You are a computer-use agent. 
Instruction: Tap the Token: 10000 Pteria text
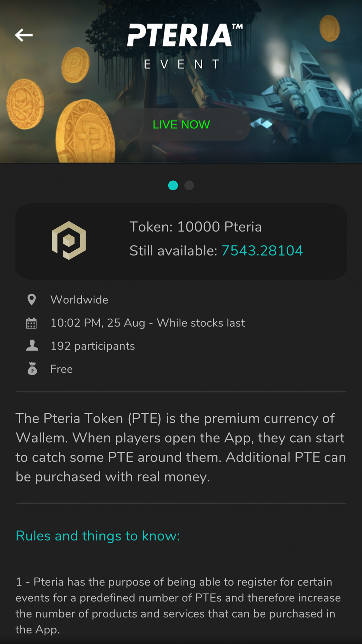coord(196,227)
